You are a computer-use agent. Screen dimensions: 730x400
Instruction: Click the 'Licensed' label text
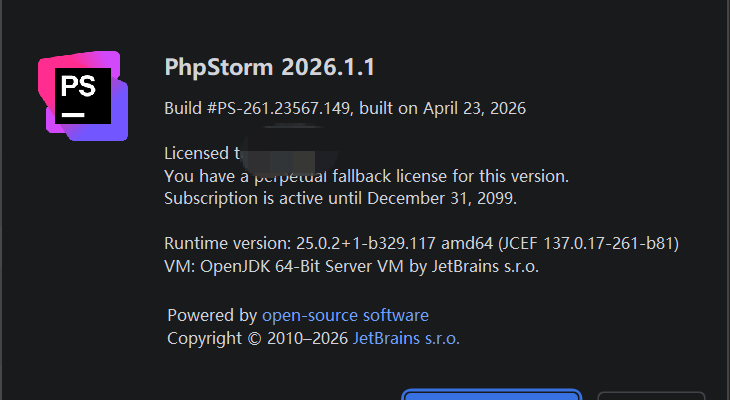197,153
